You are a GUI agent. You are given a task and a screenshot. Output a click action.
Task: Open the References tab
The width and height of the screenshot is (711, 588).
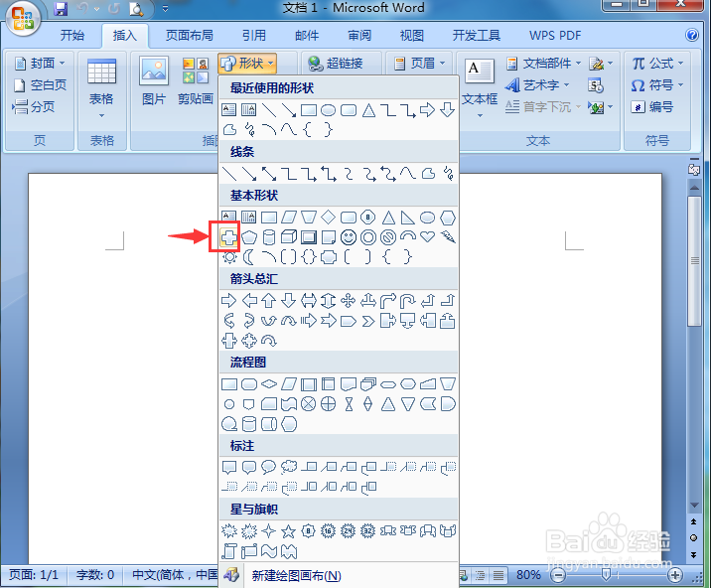tap(254, 35)
